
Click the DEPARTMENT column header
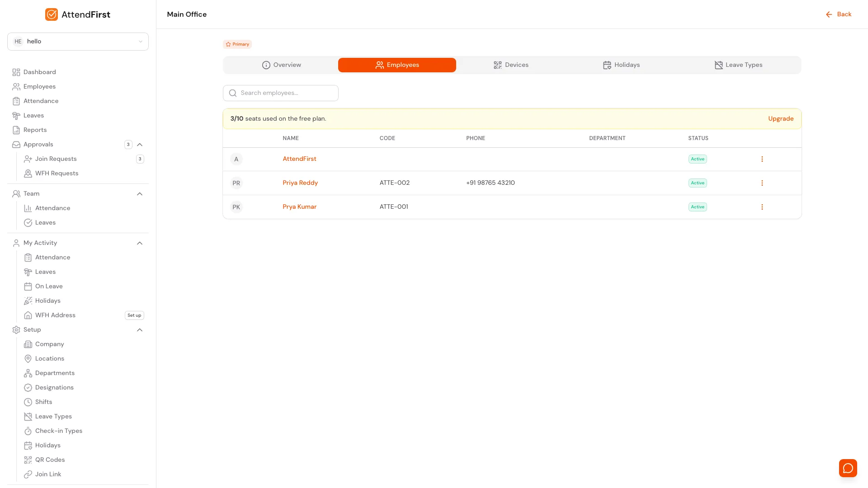(607, 138)
